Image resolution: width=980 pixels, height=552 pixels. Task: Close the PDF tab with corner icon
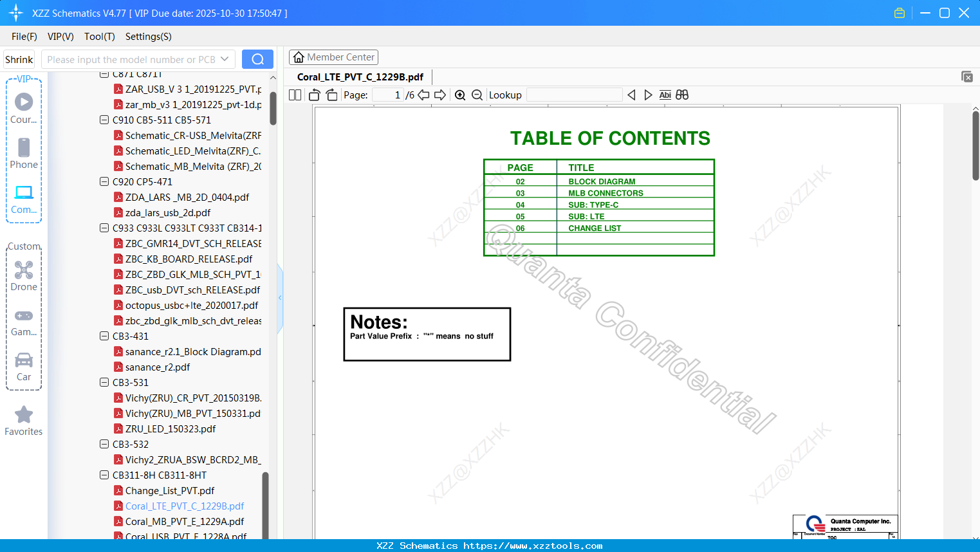(x=966, y=77)
